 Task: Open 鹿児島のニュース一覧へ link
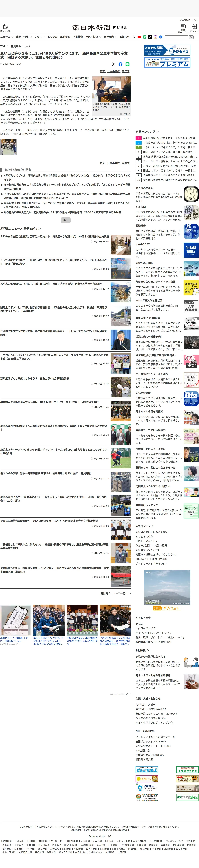point(116,593)
